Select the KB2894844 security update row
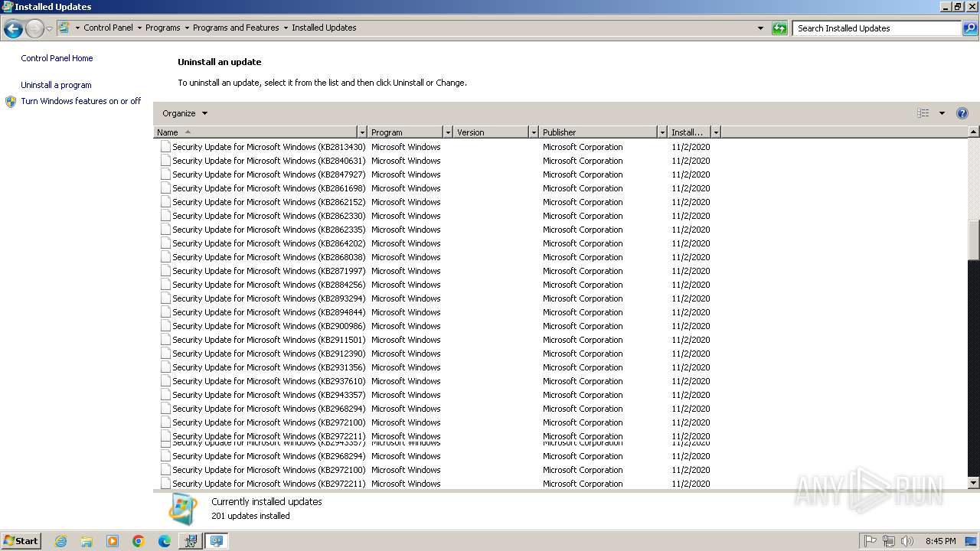Viewport: 980px width, 551px height. click(x=435, y=312)
